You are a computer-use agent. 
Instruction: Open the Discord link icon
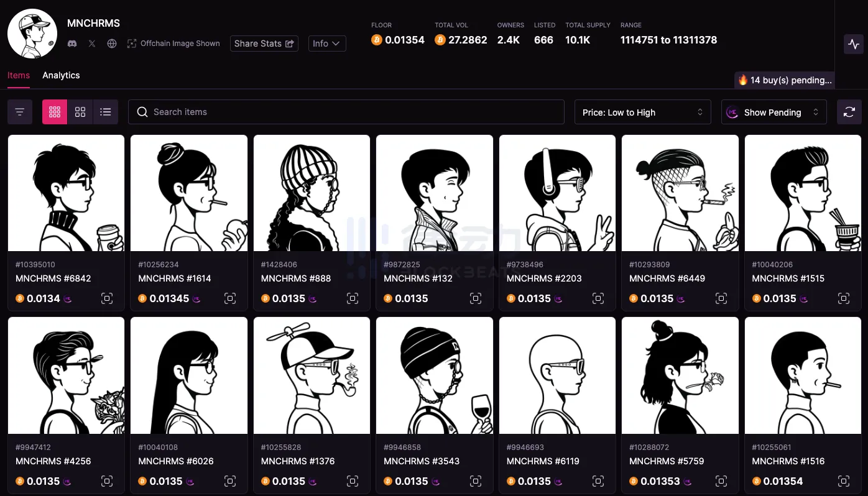click(72, 44)
